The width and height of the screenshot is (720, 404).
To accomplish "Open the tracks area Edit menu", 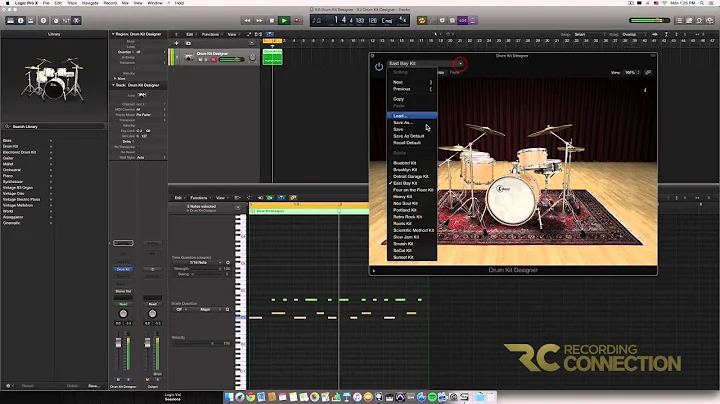I will (190, 34).
